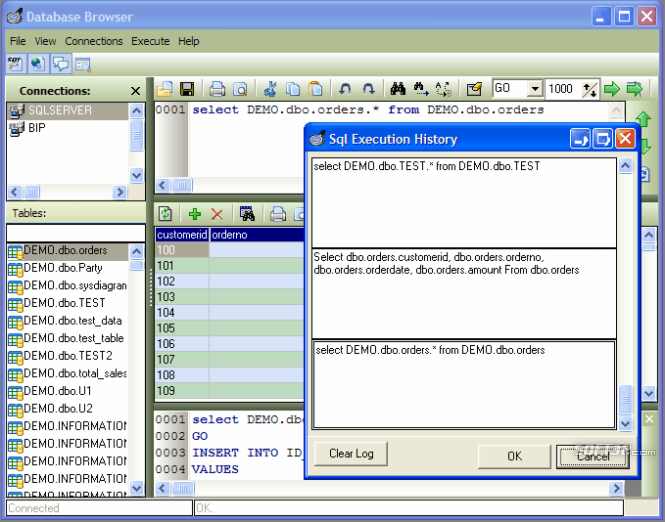Click the tables filter input field
665x522 pixels.
point(76,233)
